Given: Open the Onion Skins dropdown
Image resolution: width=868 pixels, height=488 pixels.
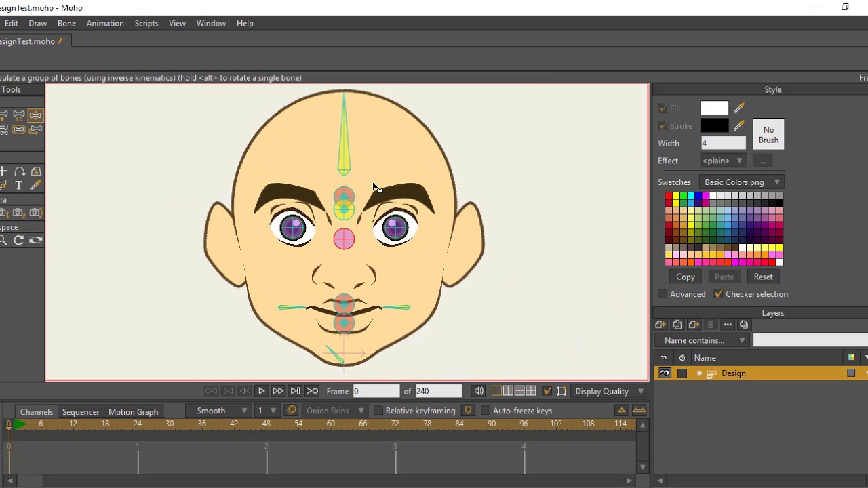Looking at the screenshot, I should coord(335,411).
